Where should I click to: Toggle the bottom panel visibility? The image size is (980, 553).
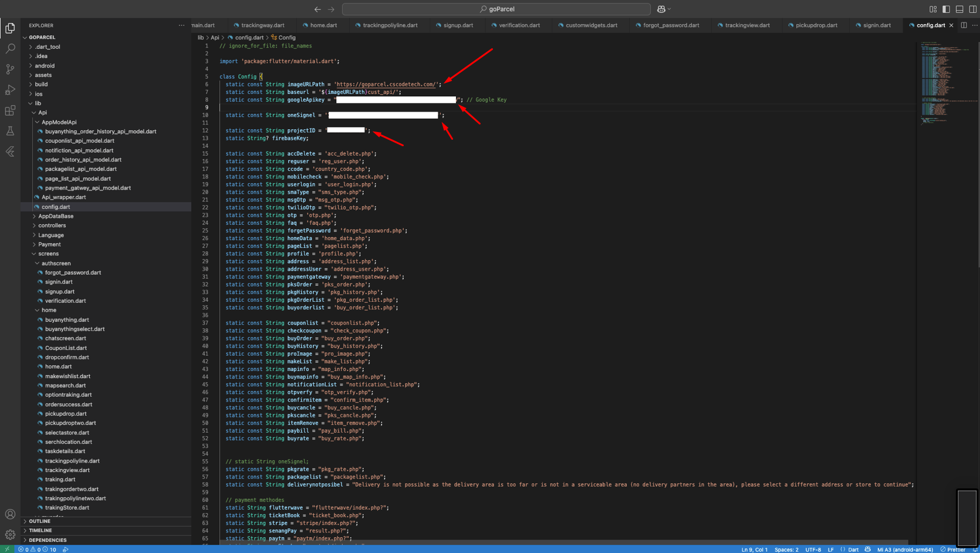click(x=959, y=9)
